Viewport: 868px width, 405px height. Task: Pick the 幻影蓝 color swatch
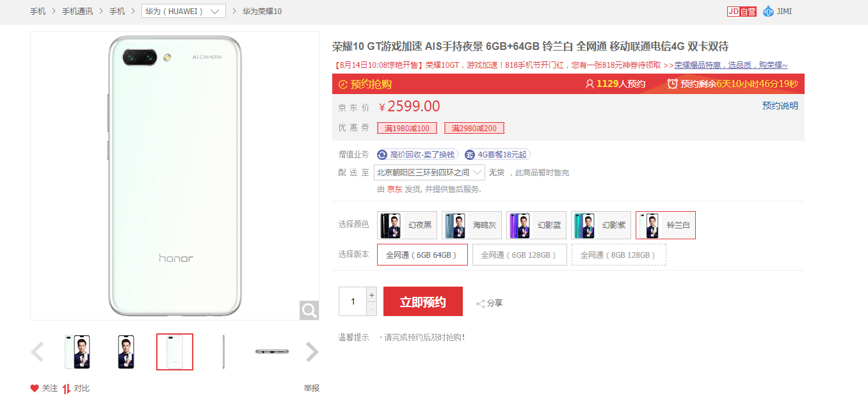tap(536, 225)
